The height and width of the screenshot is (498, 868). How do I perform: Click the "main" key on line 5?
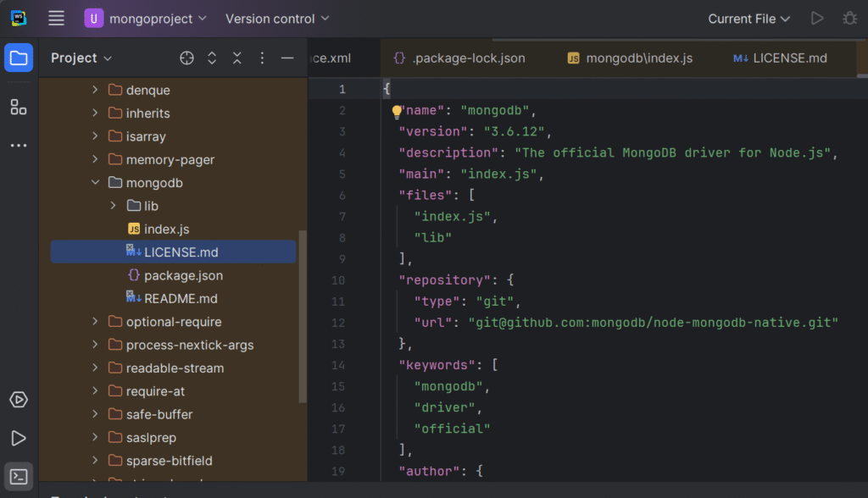pyautogui.click(x=422, y=174)
